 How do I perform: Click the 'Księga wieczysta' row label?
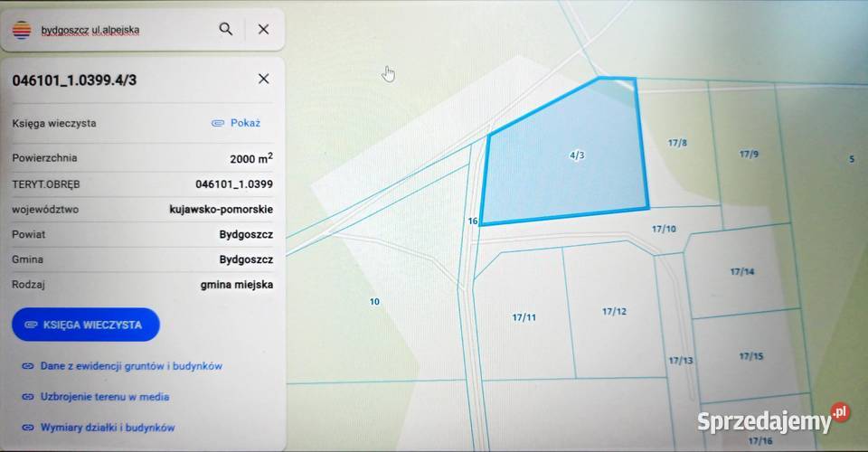(54, 123)
